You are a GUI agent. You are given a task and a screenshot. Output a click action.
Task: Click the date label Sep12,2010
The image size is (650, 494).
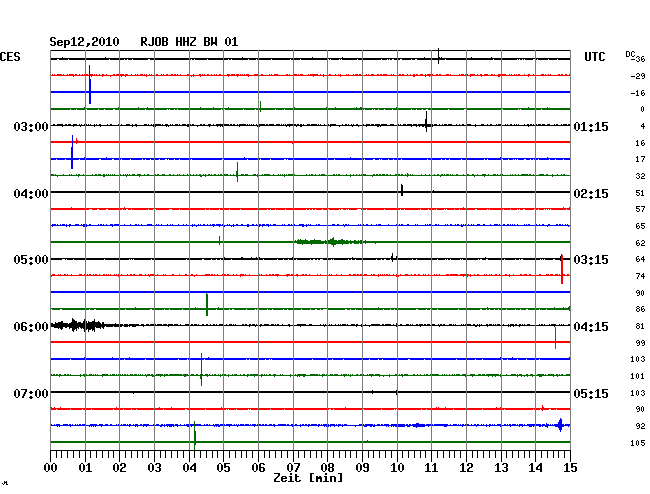(84, 42)
